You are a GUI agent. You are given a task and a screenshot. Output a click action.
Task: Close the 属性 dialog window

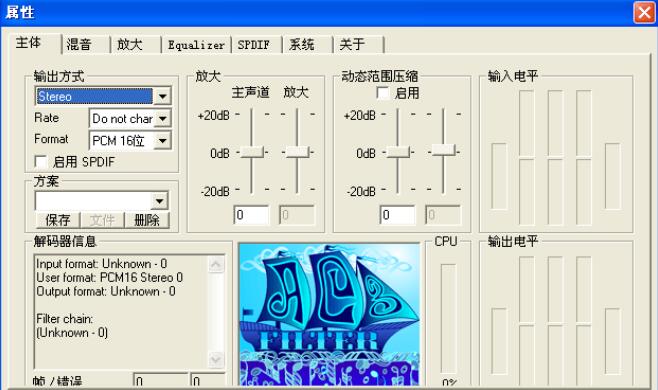pyautogui.click(x=644, y=12)
